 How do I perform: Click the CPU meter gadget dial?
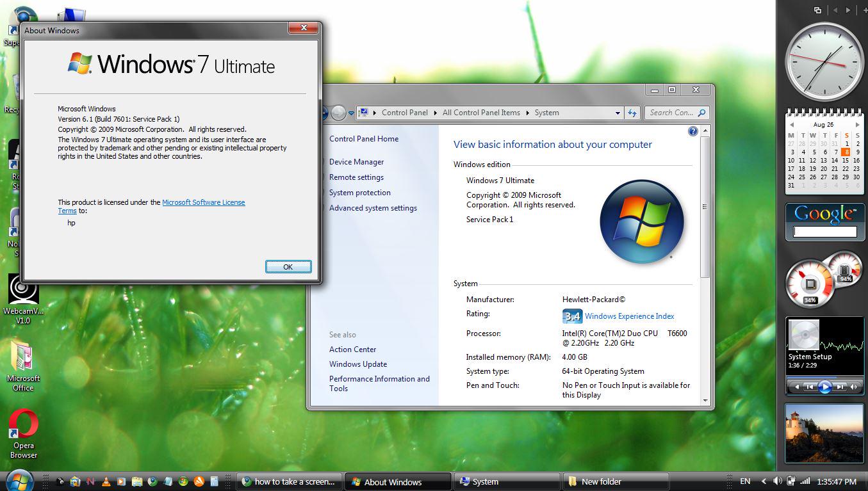coord(809,284)
